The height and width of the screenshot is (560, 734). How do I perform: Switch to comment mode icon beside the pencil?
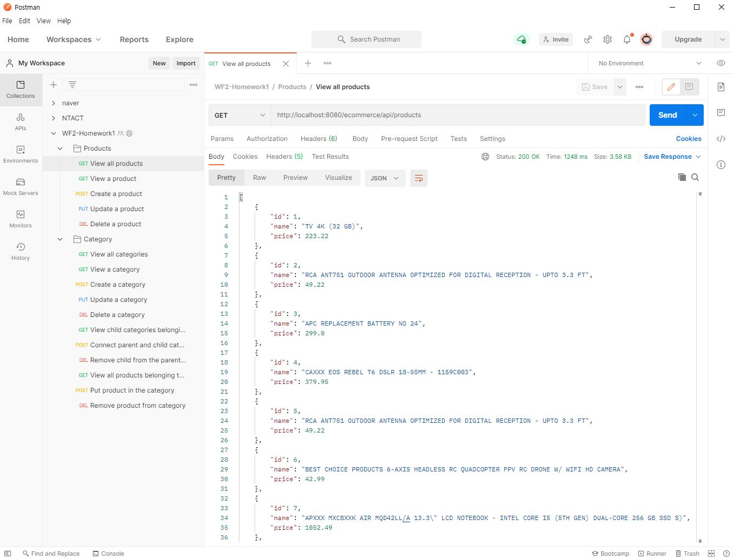pyautogui.click(x=689, y=87)
